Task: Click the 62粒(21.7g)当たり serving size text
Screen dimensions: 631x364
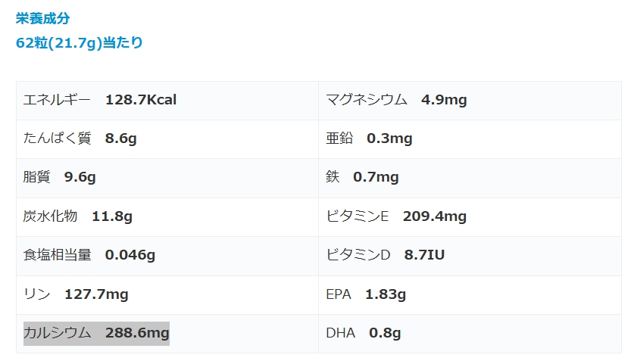Action: (x=79, y=42)
